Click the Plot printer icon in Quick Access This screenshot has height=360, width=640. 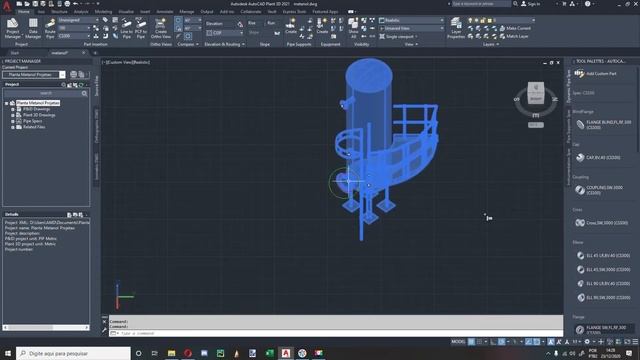pyautogui.click(x=67, y=4)
